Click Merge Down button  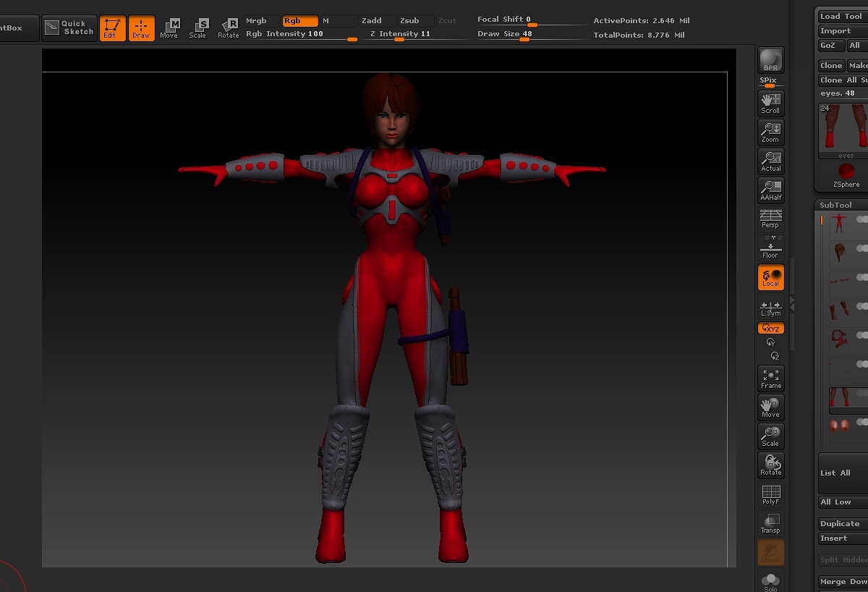click(843, 581)
